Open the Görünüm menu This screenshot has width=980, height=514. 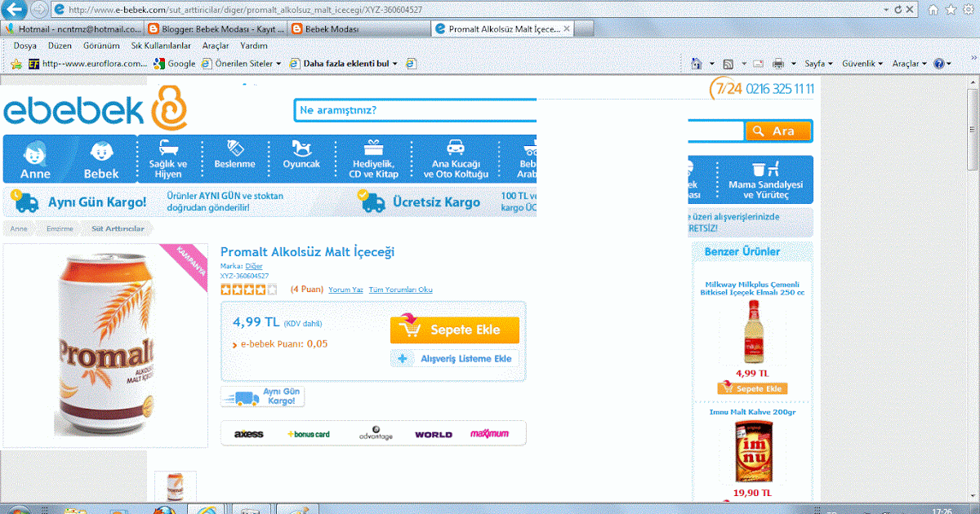(x=100, y=46)
